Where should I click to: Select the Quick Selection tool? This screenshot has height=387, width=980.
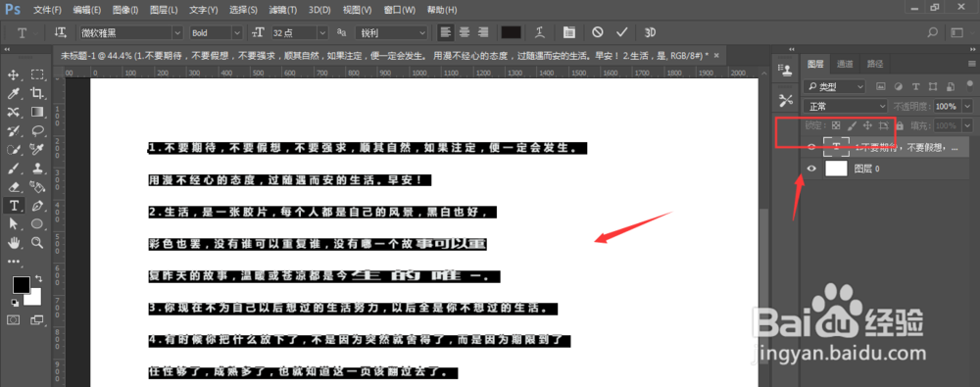(x=13, y=150)
